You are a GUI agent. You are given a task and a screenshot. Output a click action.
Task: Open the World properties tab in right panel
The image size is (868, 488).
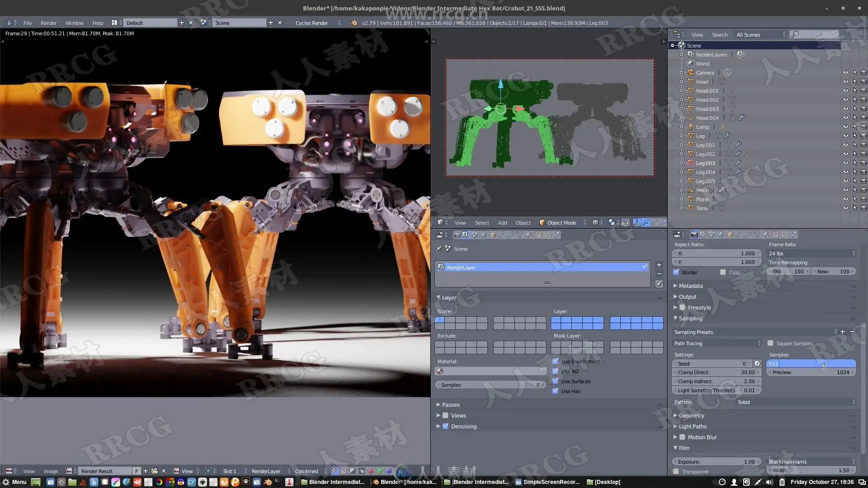coord(721,235)
